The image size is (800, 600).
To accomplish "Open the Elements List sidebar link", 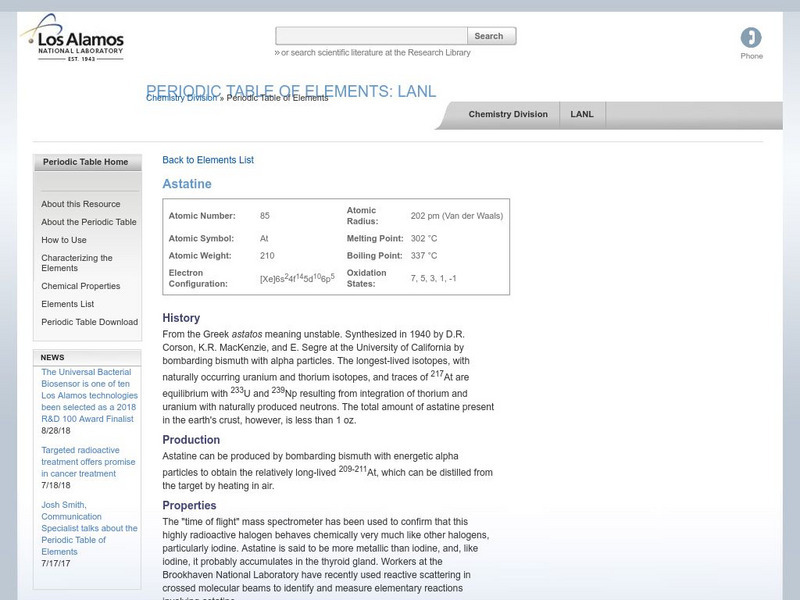I will (x=68, y=304).
